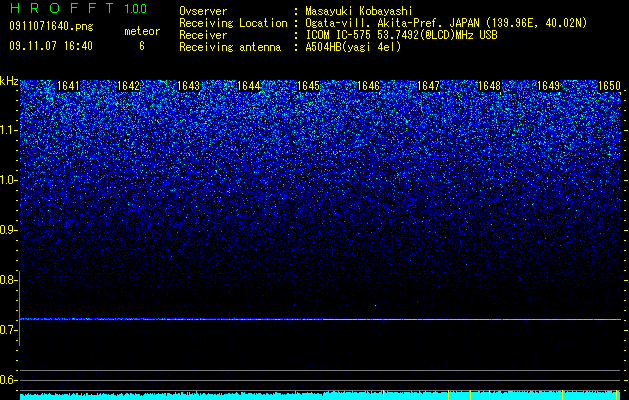This screenshot has width=629, height=400.
Task: Click the 0.9 kHz axis label
Action: (x=9, y=230)
